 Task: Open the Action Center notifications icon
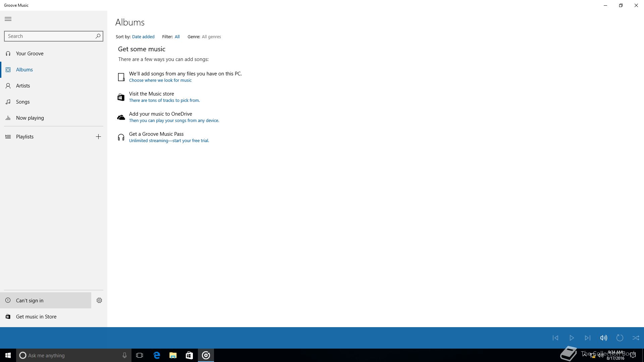coord(633,355)
